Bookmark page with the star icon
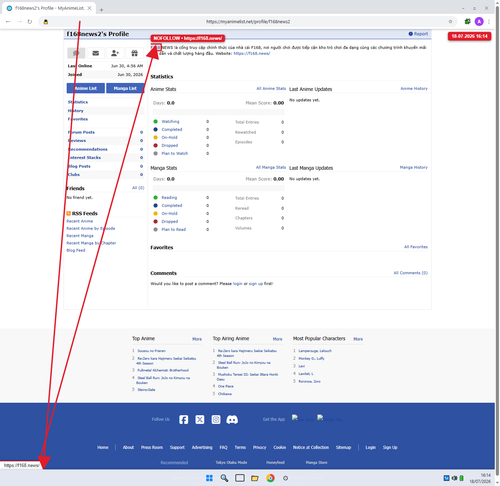 point(450,21)
